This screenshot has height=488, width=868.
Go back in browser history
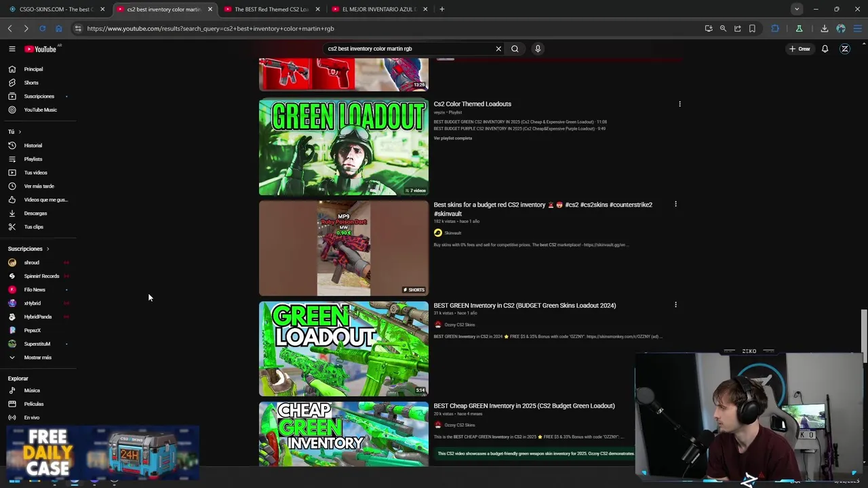9,28
